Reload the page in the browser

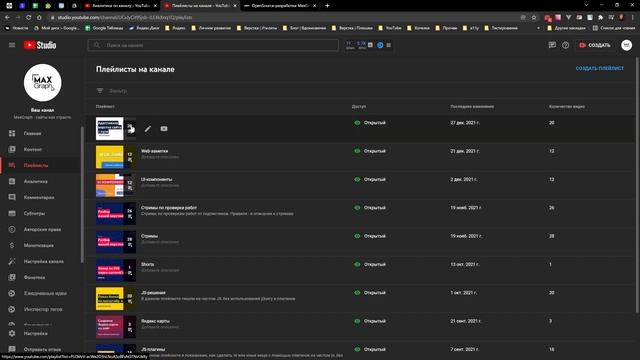(x=29, y=18)
